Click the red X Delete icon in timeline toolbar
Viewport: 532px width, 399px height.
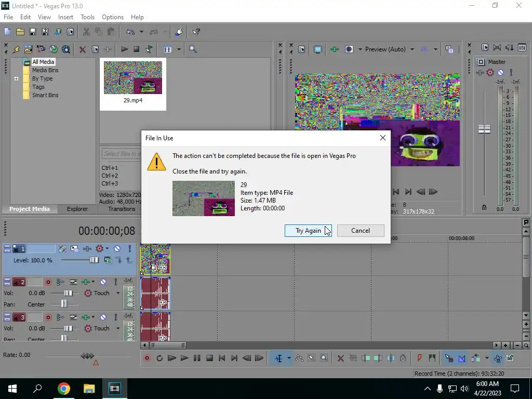pyautogui.click(x=341, y=358)
